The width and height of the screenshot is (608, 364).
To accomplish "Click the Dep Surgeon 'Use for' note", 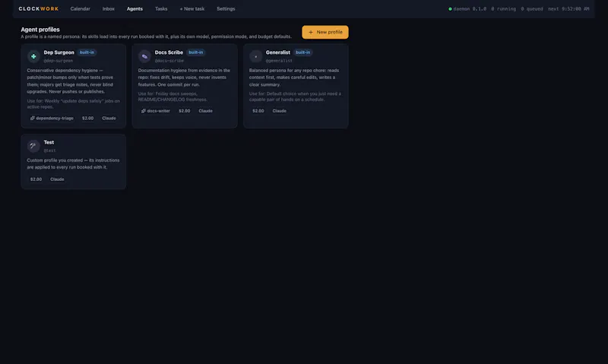I will [x=73, y=104].
